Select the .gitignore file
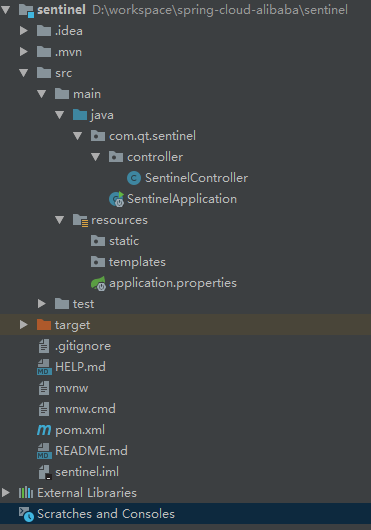The width and height of the screenshot is (371, 530). (x=83, y=346)
